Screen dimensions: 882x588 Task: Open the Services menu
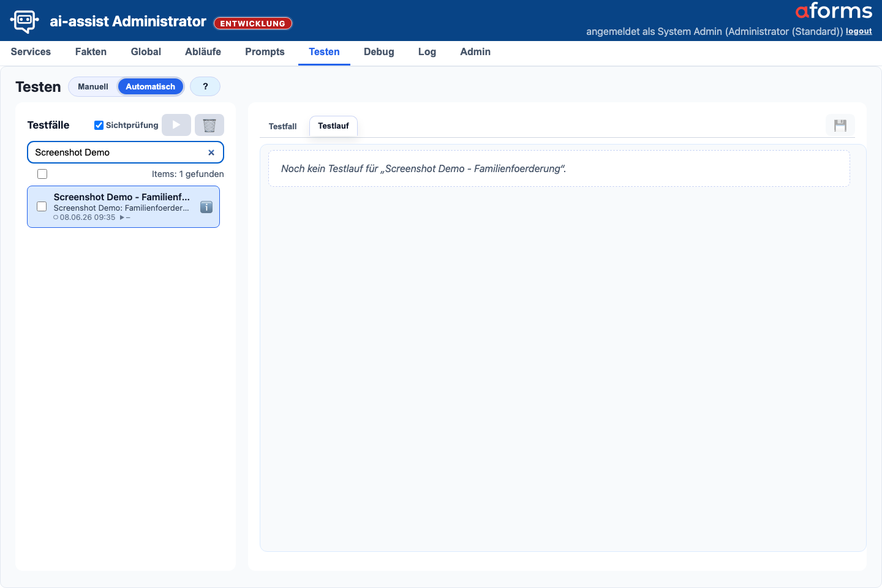31,52
